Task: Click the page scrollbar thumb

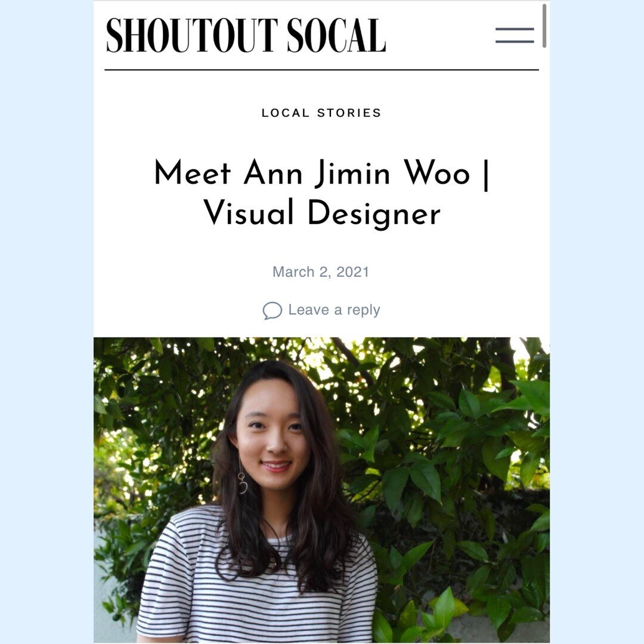Action: coord(544,26)
